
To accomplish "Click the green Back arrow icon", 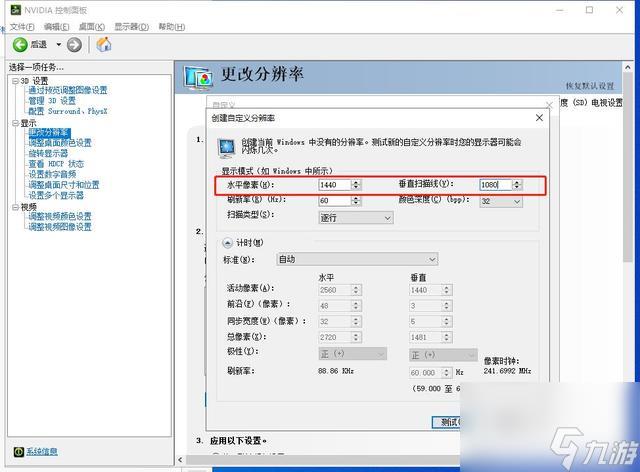I will click(20, 45).
